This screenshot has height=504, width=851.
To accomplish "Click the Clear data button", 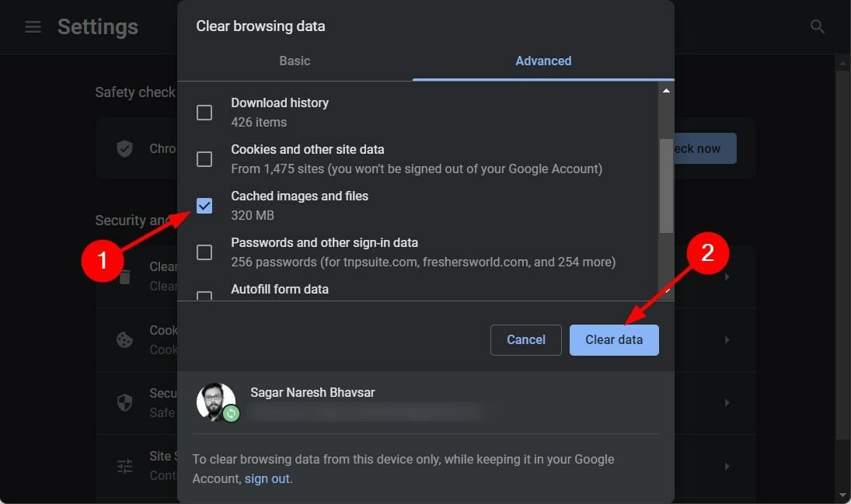I will point(614,339).
